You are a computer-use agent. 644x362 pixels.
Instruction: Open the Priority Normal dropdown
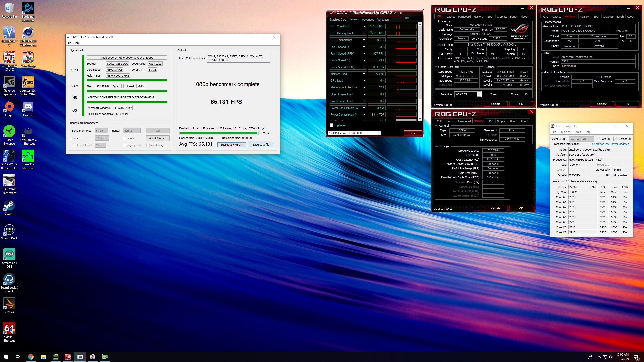132,131
